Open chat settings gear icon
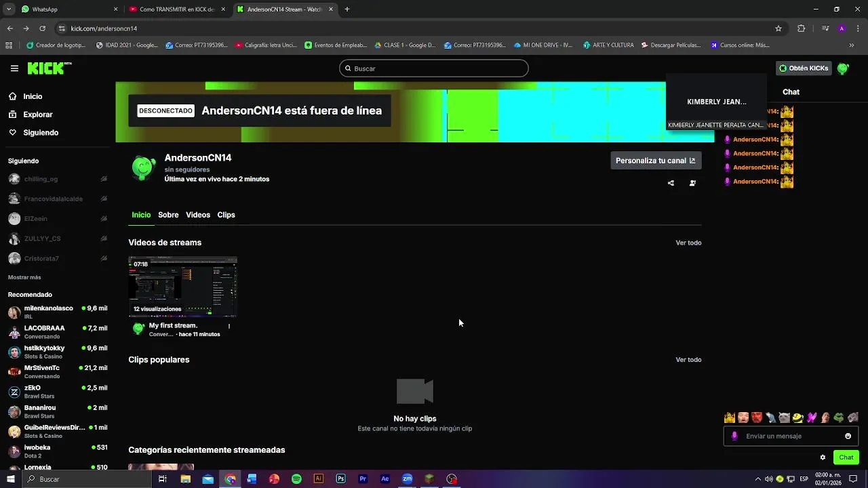The image size is (868, 488). click(x=823, y=457)
